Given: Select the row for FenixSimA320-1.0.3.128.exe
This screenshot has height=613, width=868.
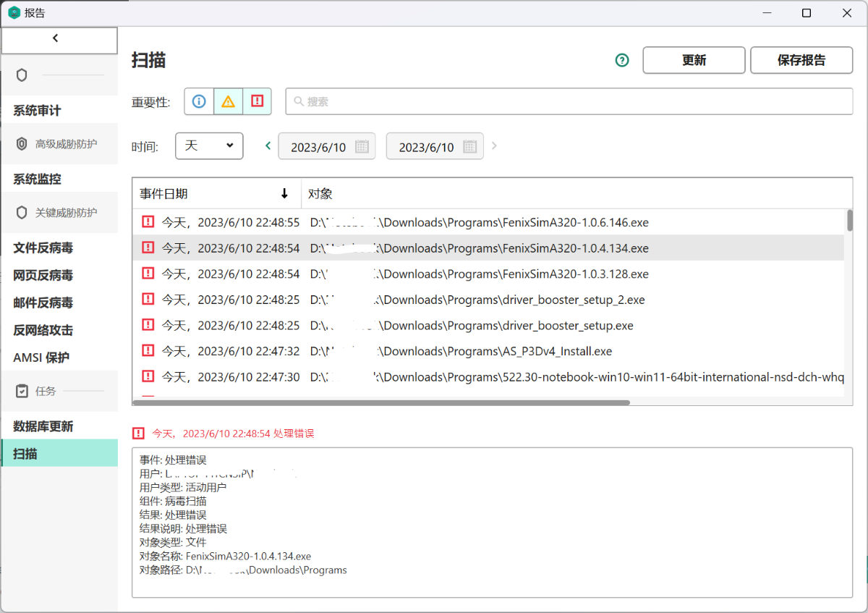Looking at the screenshot, I should [489, 274].
